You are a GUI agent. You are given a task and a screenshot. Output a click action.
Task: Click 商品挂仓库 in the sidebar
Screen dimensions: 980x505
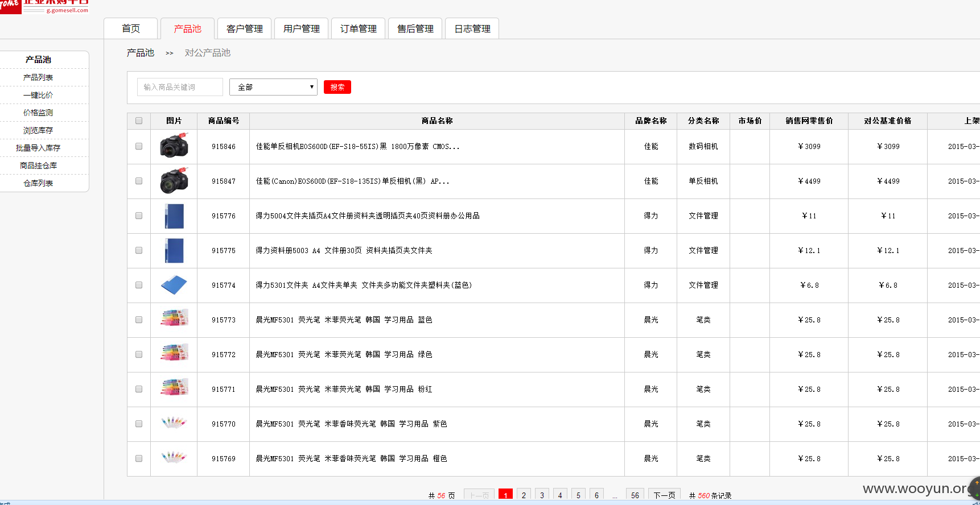coord(38,165)
